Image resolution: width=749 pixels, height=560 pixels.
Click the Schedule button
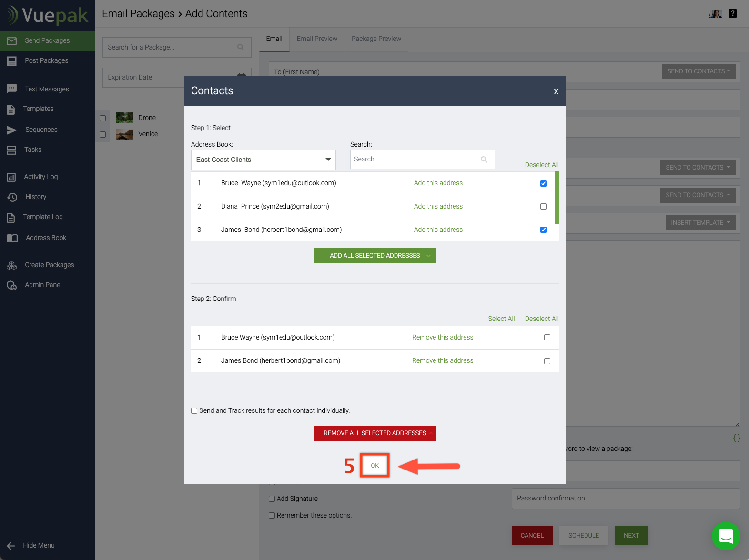(584, 536)
